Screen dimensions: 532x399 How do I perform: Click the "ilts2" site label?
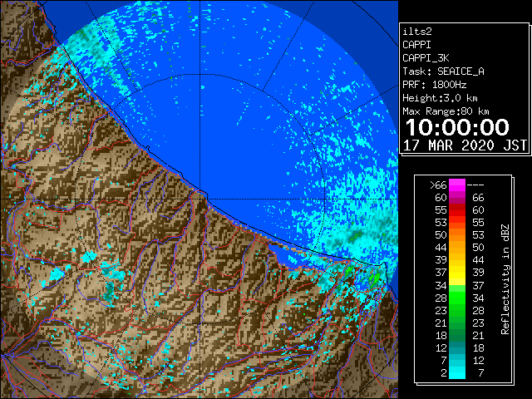click(417, 32)
